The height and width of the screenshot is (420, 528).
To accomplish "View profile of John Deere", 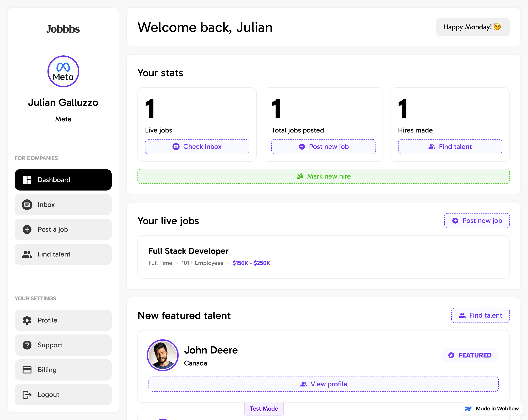I will click(x=324, y=384).
